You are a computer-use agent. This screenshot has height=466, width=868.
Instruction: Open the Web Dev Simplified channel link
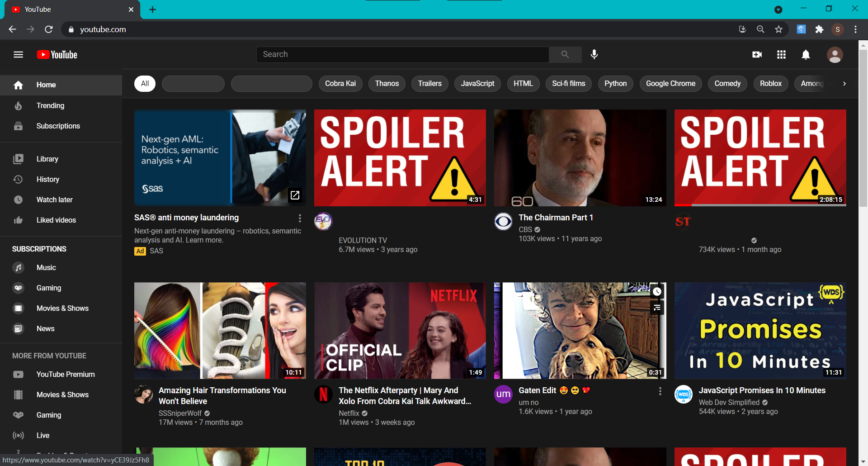point(729,402)
